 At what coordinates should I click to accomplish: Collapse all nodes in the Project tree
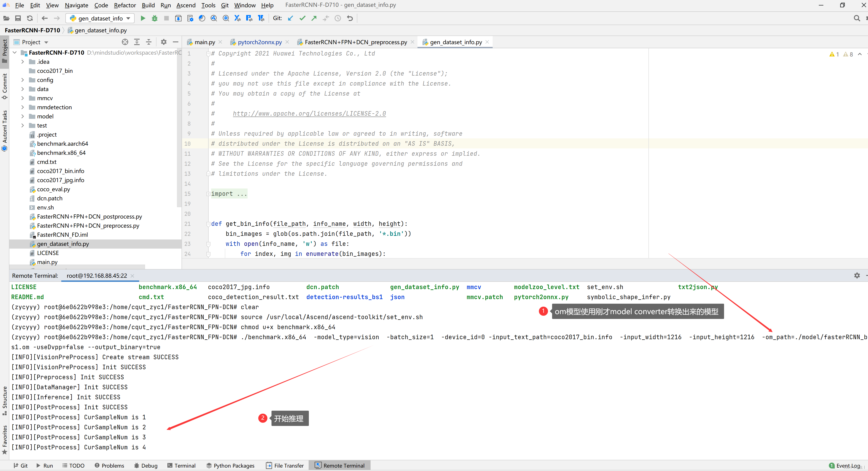[x=149, y=42]
